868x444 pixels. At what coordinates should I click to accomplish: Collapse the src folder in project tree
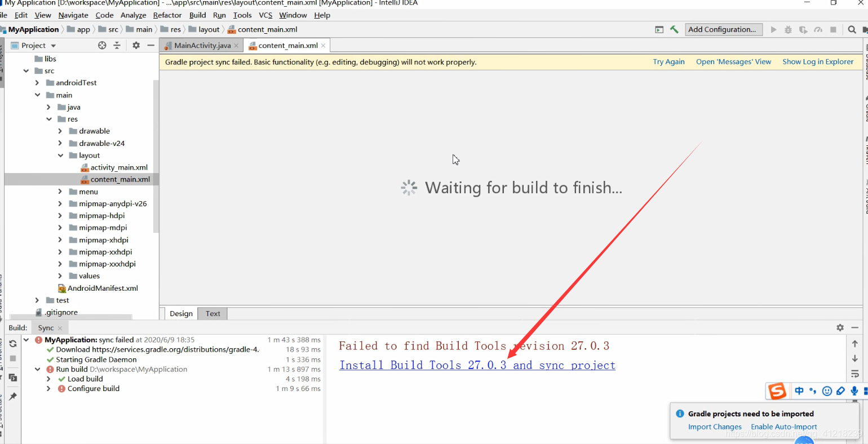pos(26,71)
